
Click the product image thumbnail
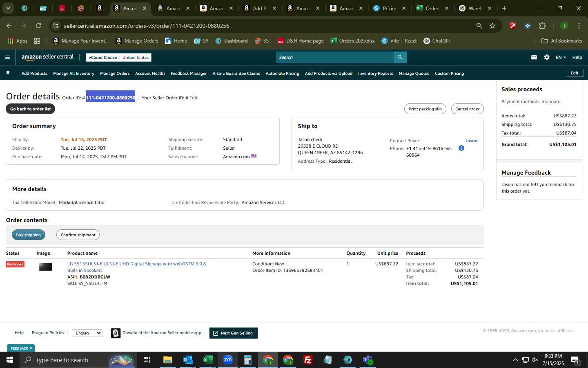tap(45, 267)
